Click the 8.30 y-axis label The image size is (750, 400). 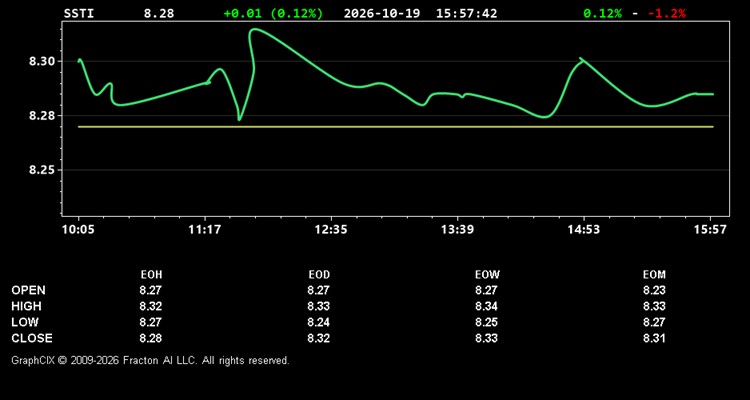[x=43, y=61]
